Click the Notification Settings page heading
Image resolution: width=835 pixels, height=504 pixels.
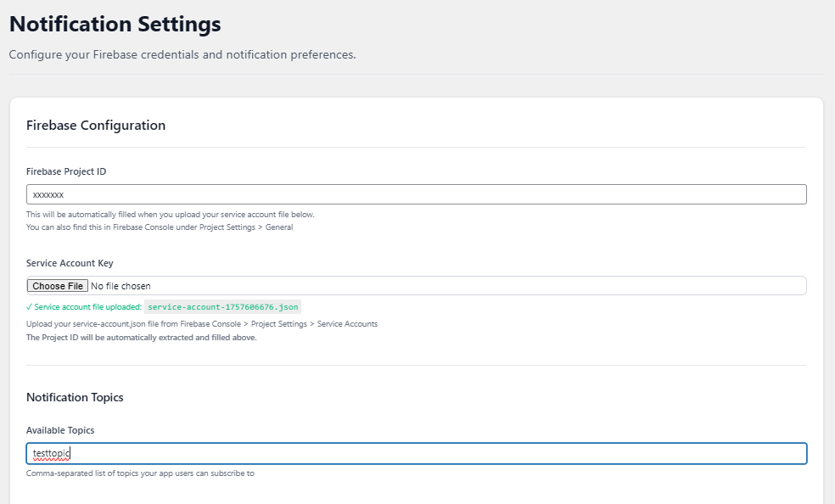click(x=115, y=24)
